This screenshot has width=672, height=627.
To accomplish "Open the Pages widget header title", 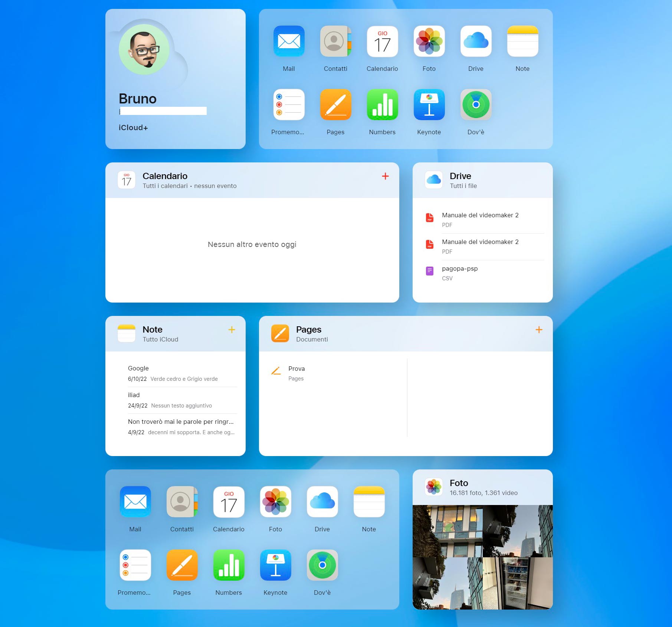I will [308, 330].
